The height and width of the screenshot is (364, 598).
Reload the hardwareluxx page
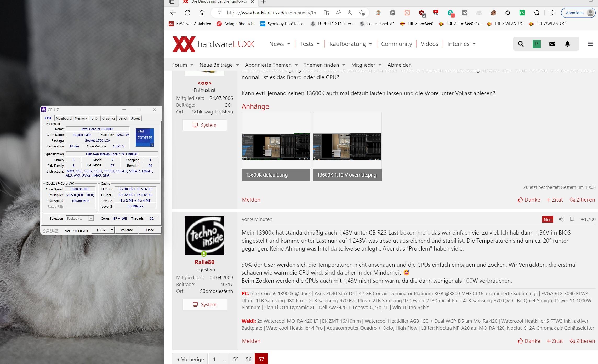tap(187, 13)
